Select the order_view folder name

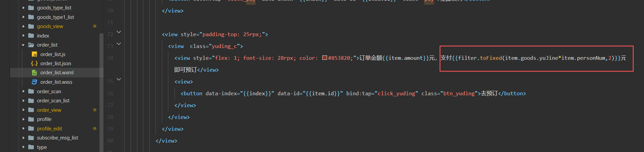tap(49, 110)
